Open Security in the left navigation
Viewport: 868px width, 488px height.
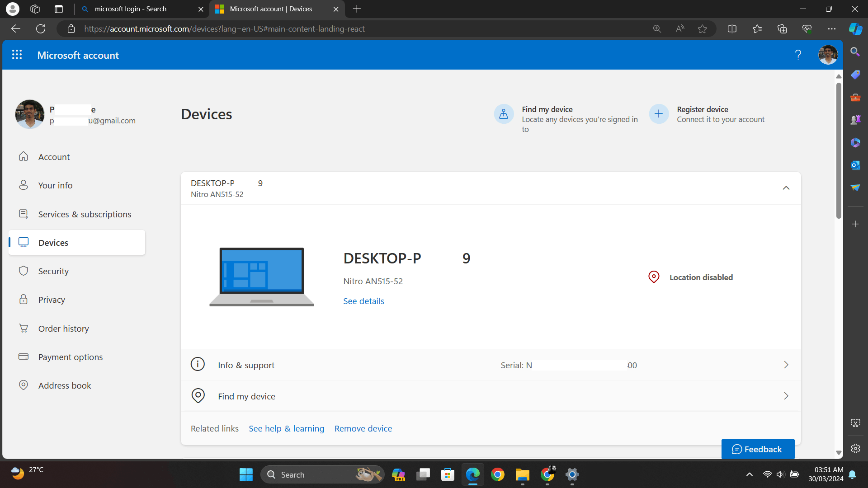(53, 271)
